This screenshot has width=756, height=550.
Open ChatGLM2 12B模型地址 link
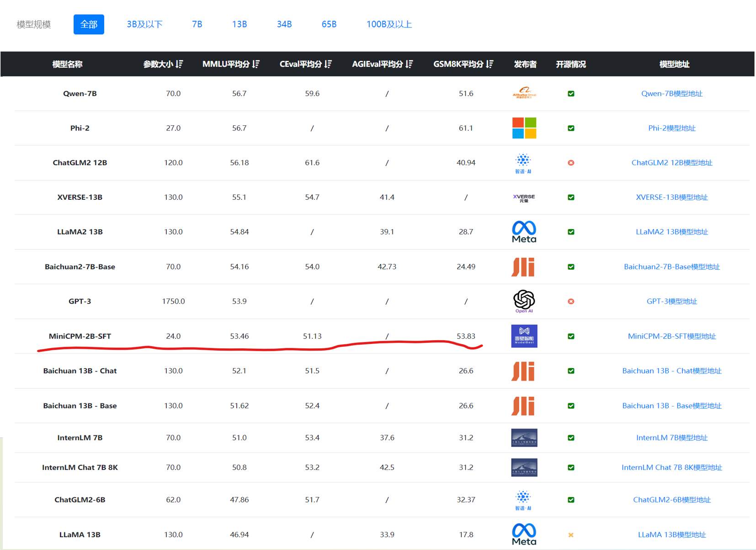tap(671, 163)
